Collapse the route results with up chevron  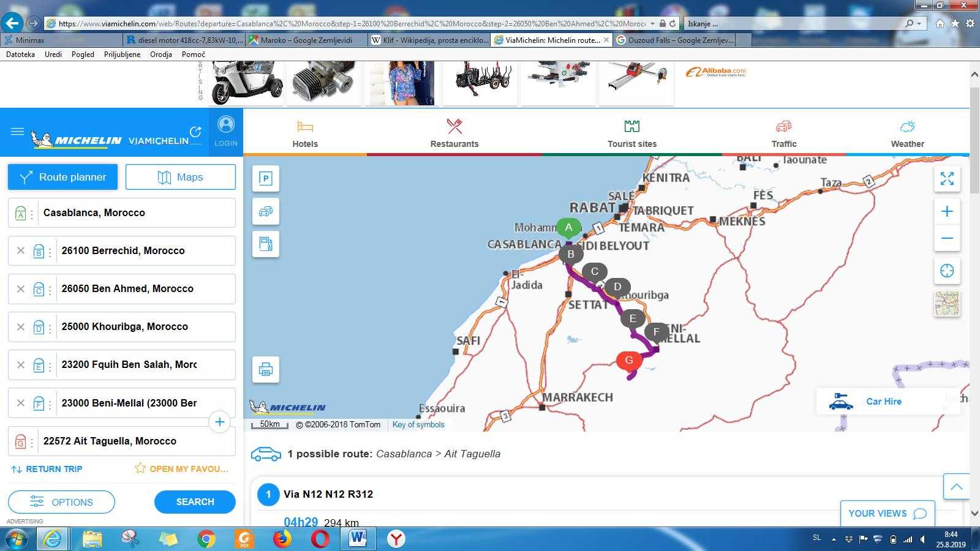point(956,487)
